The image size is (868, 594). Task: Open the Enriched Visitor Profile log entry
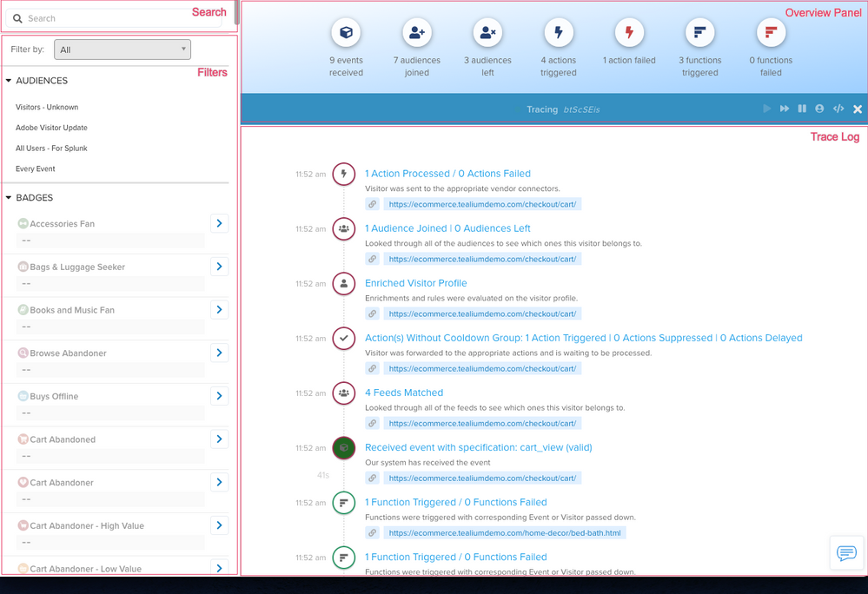click(415, 283)
